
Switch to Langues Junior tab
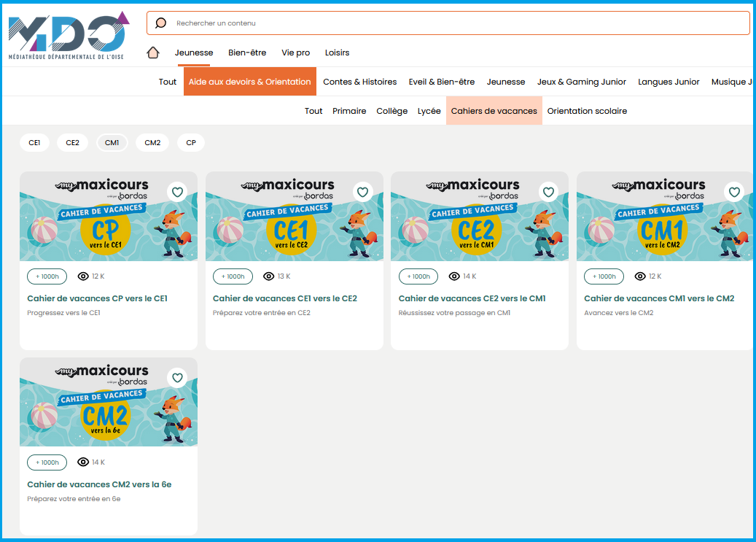coord(669,82)
